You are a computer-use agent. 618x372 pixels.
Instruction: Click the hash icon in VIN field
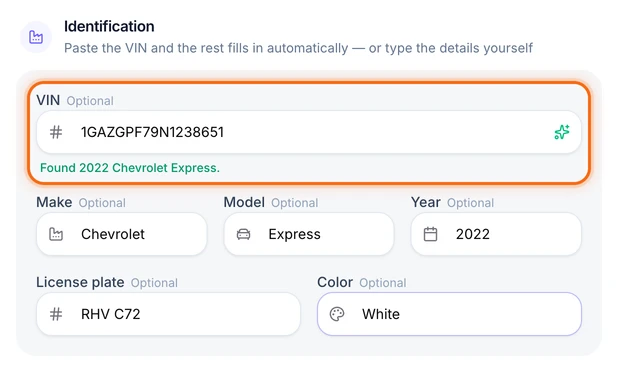tap(56, 132)
